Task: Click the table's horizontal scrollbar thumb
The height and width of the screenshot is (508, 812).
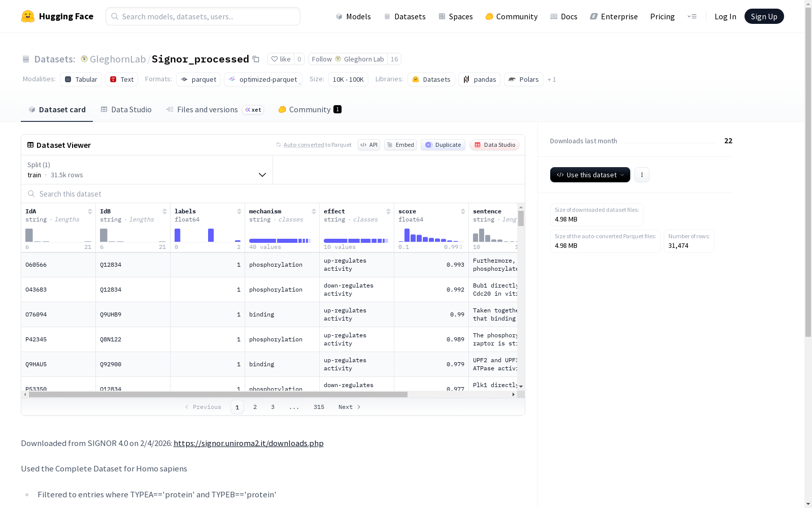Action: click(x=218, y=394)
